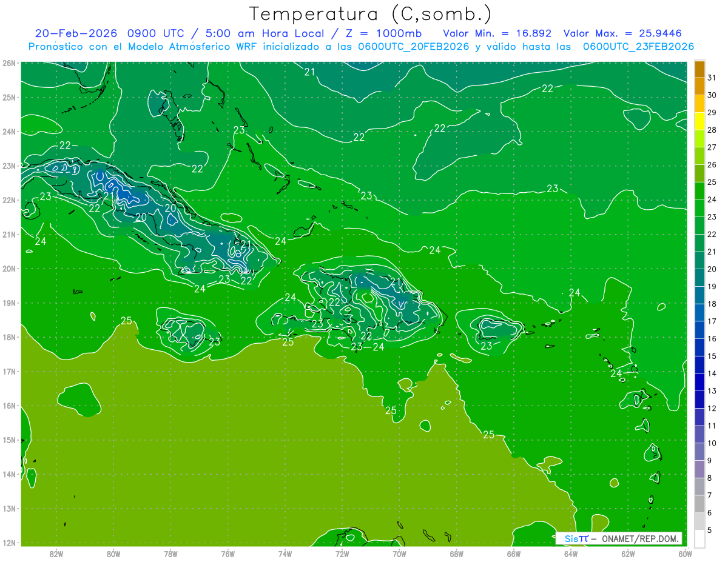Click the color scale label "30"

point(712,95)
